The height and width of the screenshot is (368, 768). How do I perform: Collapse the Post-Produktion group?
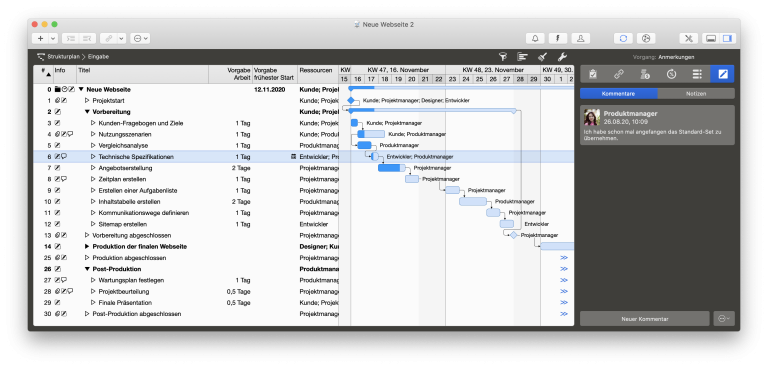point(87,269)
